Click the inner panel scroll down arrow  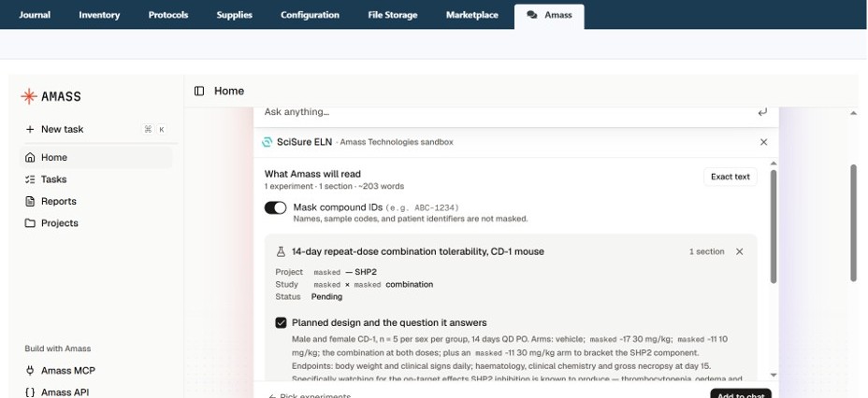[774, 376]
